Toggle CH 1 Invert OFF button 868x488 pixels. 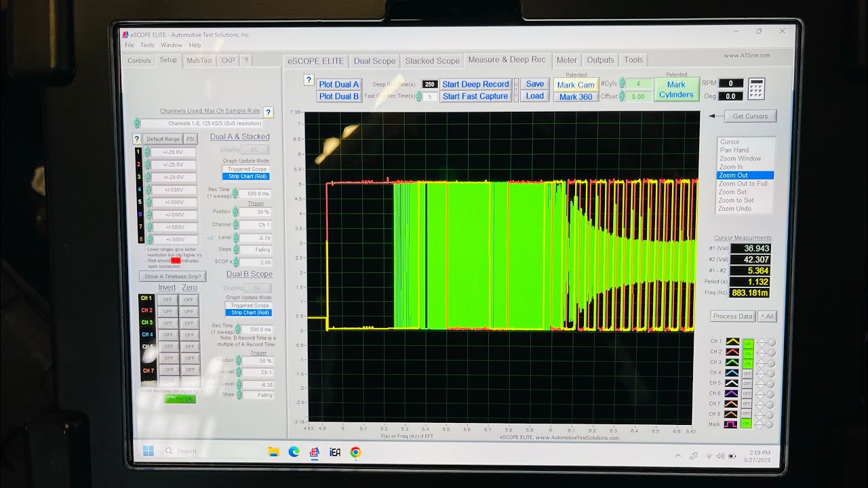[x=167, y=300]
